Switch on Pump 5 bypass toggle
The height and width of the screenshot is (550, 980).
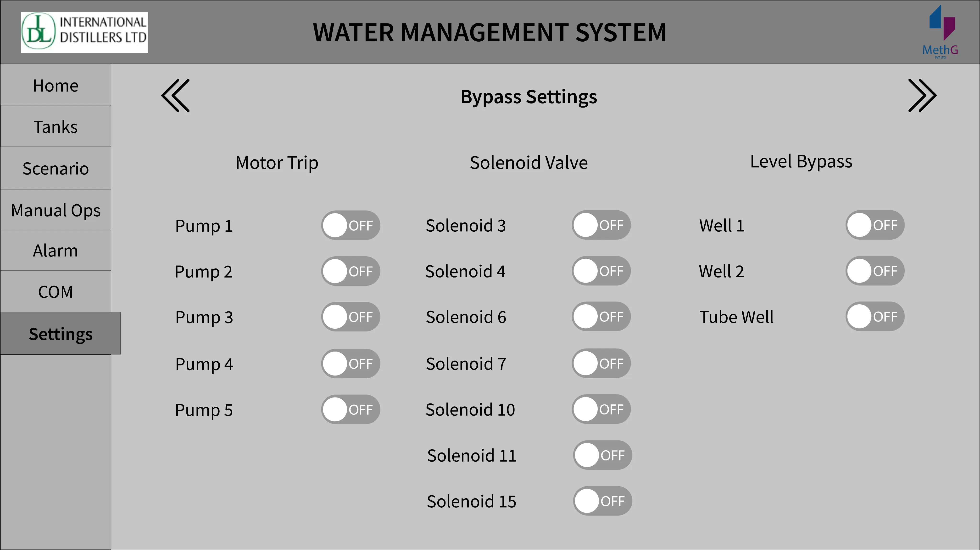350,409
